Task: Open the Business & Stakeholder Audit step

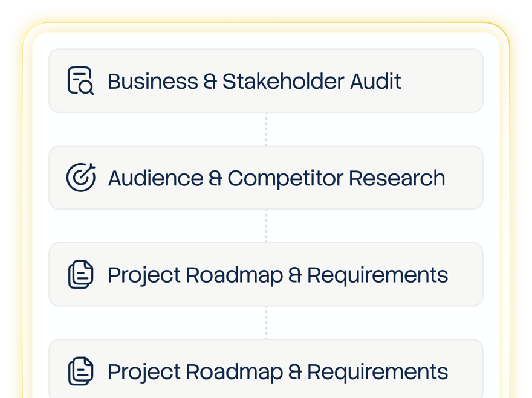Action: click(266, 81)
